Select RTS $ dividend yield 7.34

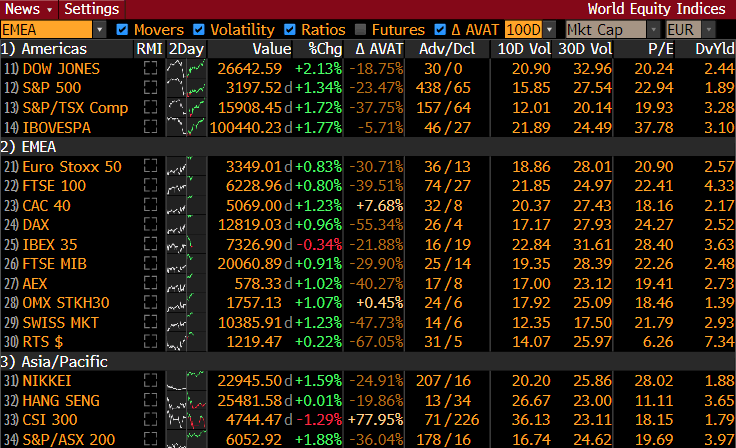click(x=719, y=342)
